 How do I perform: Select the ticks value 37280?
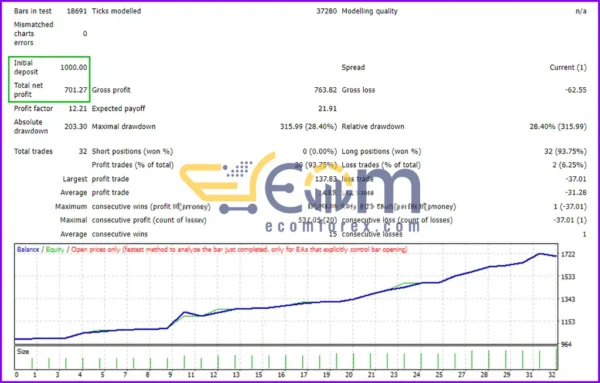pyautogui.click(x=326, y=11)
